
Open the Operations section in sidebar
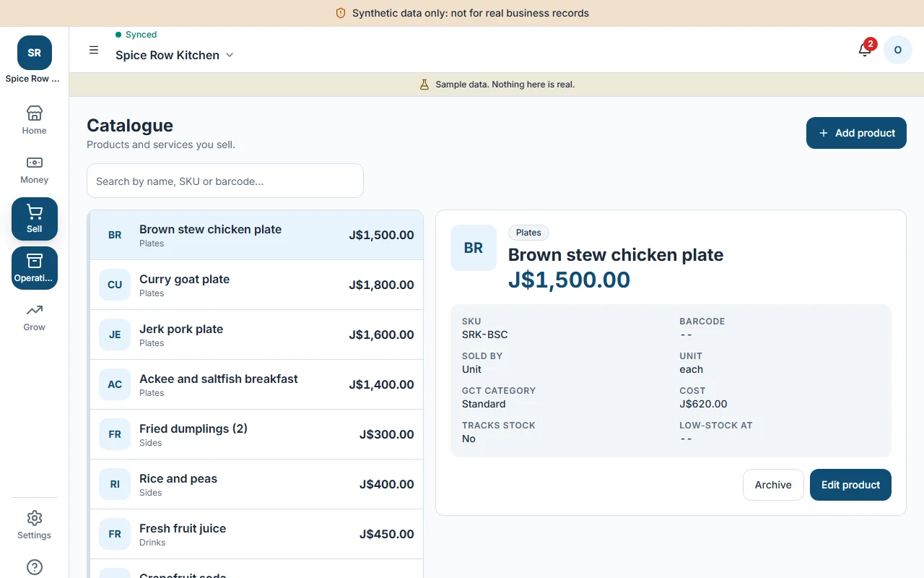click(34, 268)
